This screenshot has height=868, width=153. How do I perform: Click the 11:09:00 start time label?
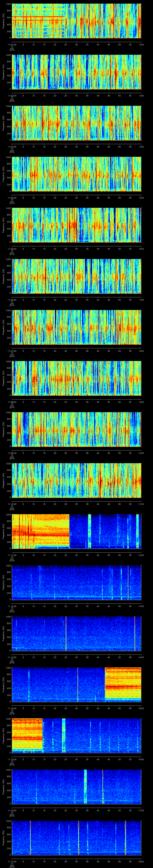pyautogui.click(x=12, y=453)
